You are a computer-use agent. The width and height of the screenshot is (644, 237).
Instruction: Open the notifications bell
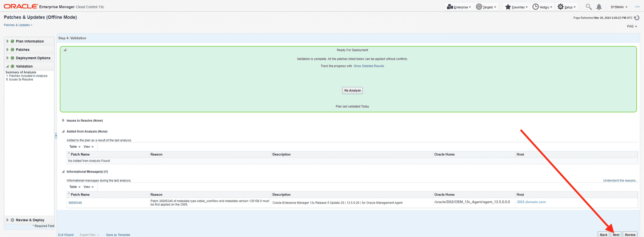[x=599, y=7]
